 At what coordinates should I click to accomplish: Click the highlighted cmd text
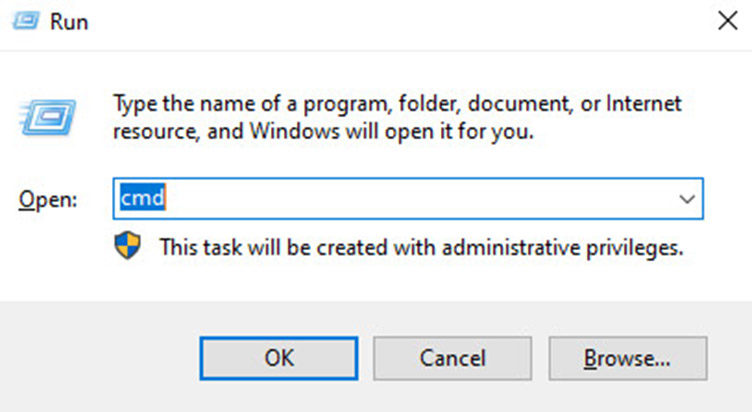click(x=142, y=198)
